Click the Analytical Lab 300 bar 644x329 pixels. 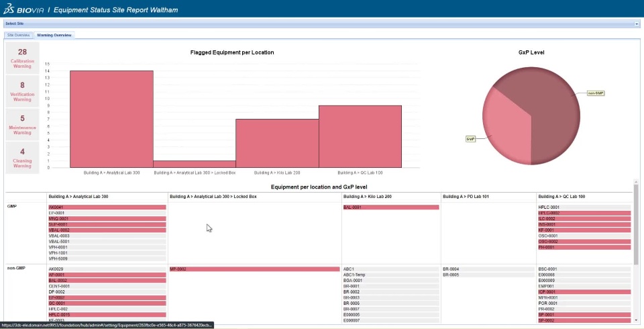pos(112,120)
